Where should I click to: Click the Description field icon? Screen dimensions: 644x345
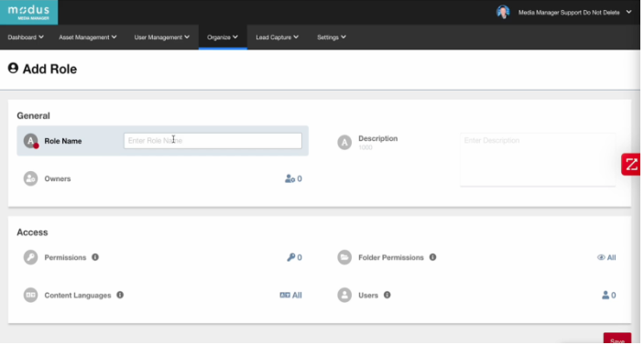tap(344, 143)
